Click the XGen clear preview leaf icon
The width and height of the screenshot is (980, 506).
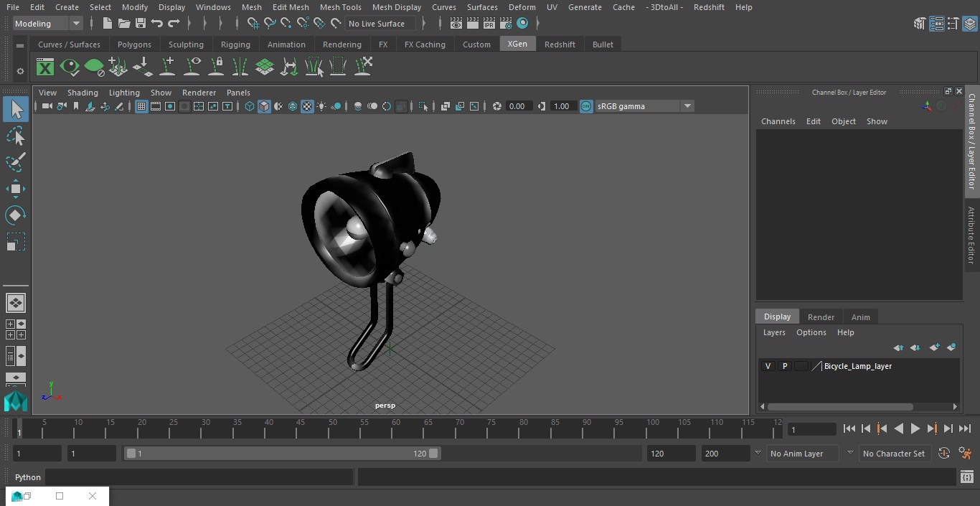pos(94,67)
